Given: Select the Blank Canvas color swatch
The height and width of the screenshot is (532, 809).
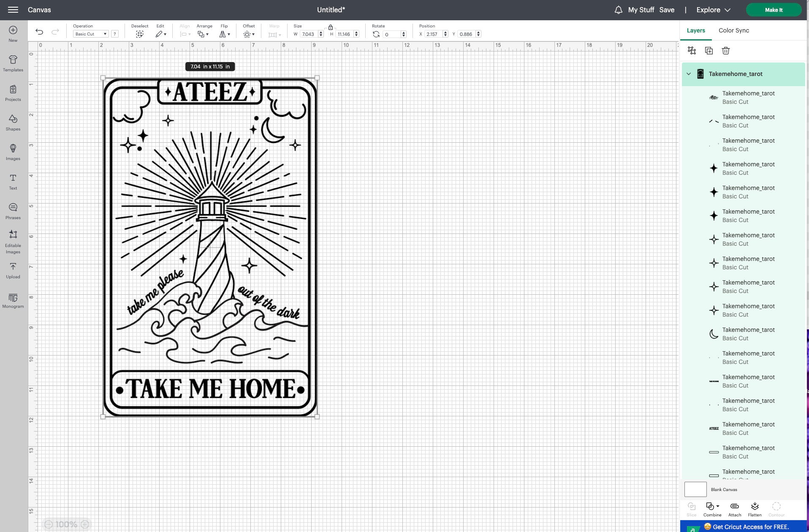Looking at the screenshot, I should coord(695,489).
